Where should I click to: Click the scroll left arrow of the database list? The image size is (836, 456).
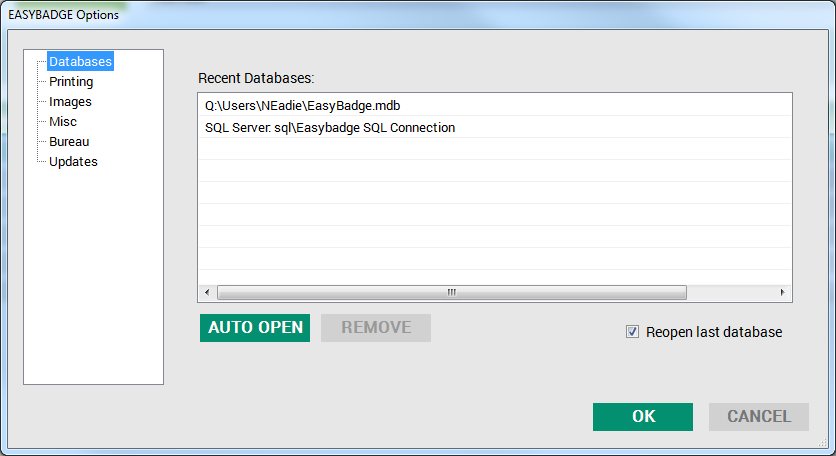coord(207,292)
